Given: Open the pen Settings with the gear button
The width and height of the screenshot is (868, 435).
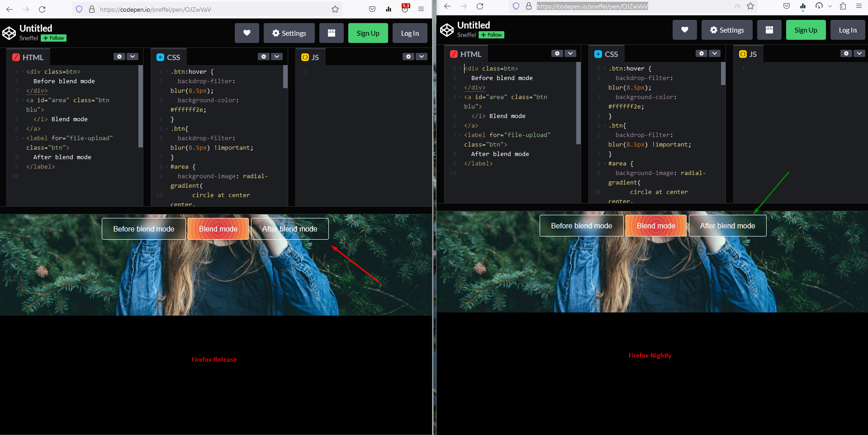Looking at the screenshot, I should (289, 33).
